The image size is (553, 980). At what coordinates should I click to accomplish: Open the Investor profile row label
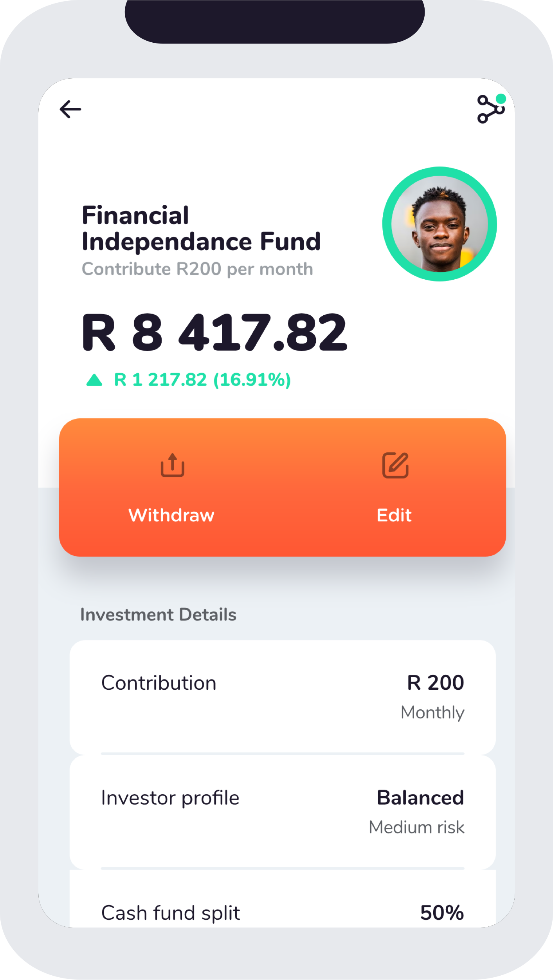170,798
